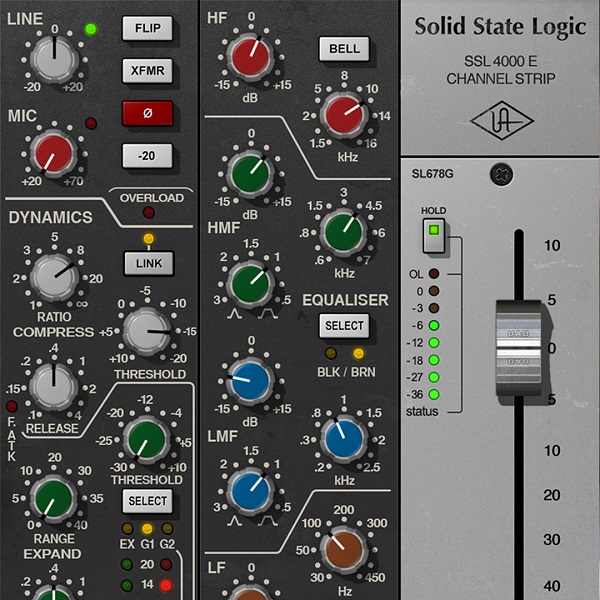Toggle the LINK button
The height and width of the screenshot is (600, 600).
click(149, 263)
